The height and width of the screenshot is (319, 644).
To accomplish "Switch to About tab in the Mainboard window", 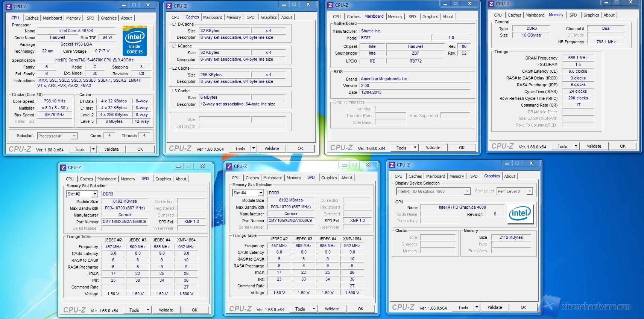I will (448, 17).
